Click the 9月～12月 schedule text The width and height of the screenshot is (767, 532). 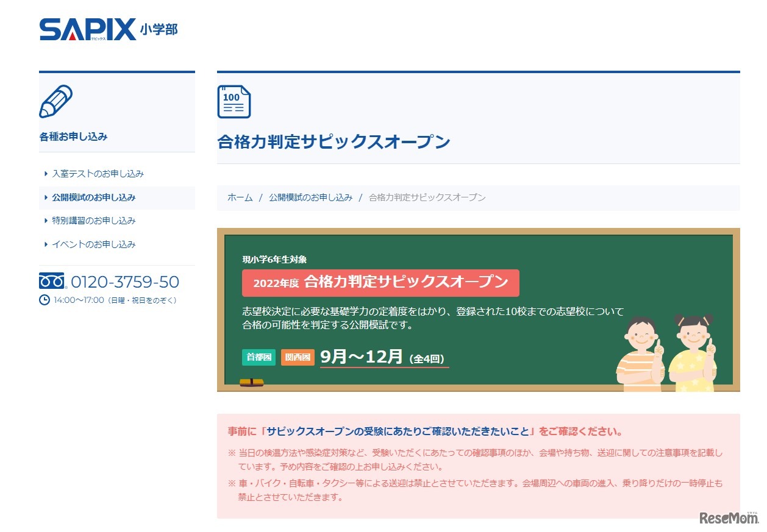pyautogui.click(x=362, y=356)
